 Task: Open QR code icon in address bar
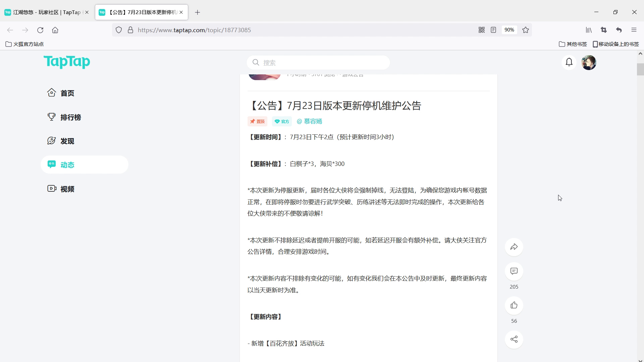(482, 30)
